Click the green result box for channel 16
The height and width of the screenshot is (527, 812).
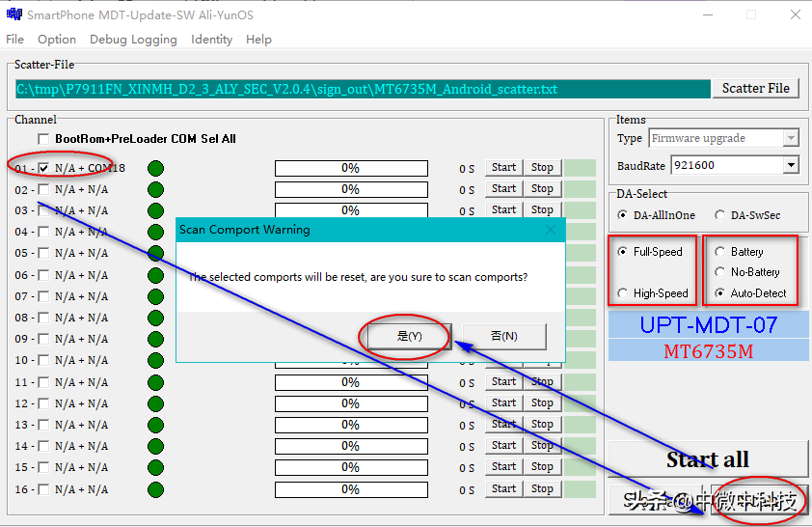coord(580,489)
